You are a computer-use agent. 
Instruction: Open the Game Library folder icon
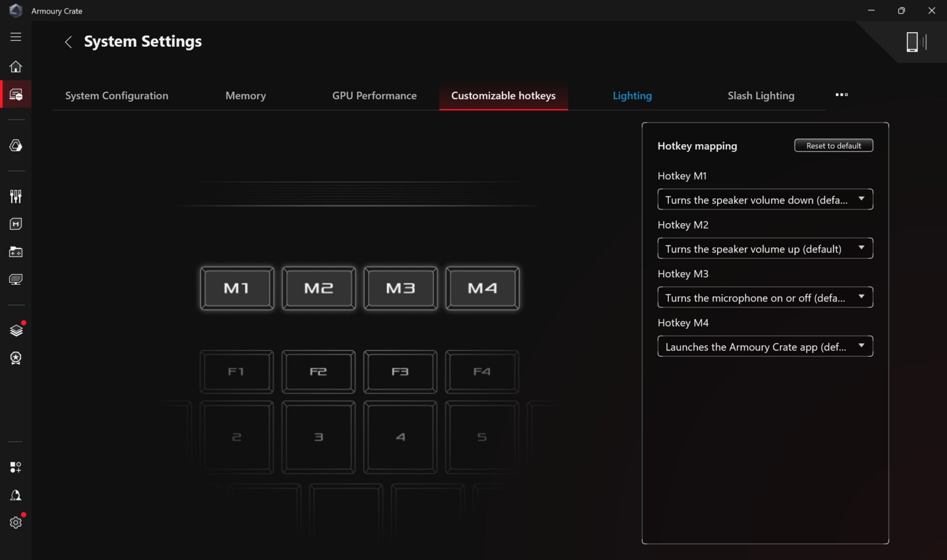16,252
